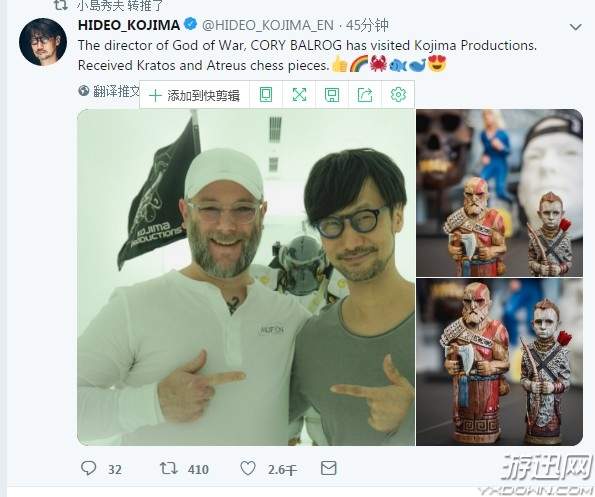595x497 pixels.
Task: Click the HIDEO_KOJIMA display name
Action: coord(129,25)
